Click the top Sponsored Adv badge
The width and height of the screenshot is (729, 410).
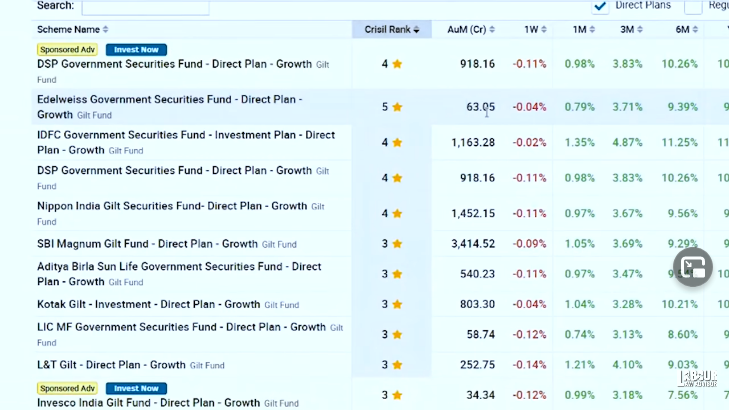tap(67, 50)
